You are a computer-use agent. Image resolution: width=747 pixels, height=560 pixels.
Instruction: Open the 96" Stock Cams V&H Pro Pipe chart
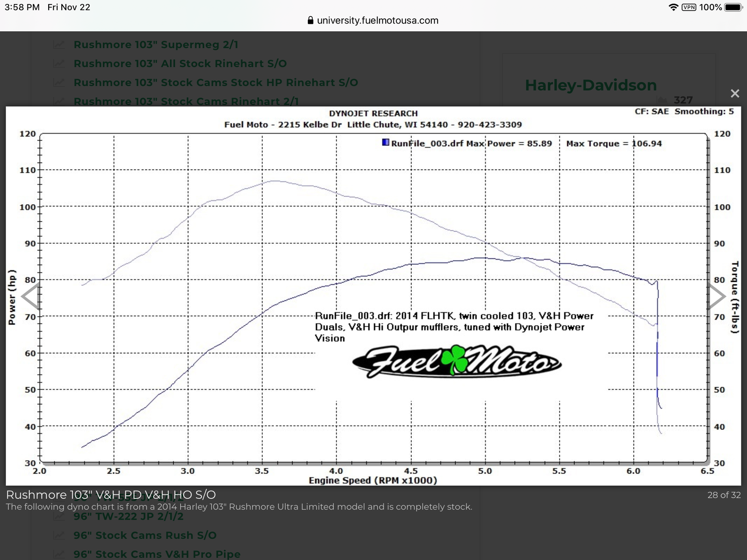[157, 554]
